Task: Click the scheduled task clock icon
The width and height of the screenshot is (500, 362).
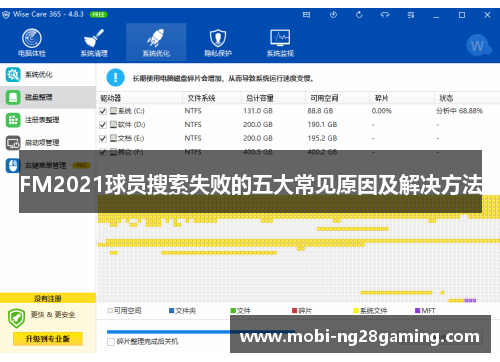Action: 333,15
